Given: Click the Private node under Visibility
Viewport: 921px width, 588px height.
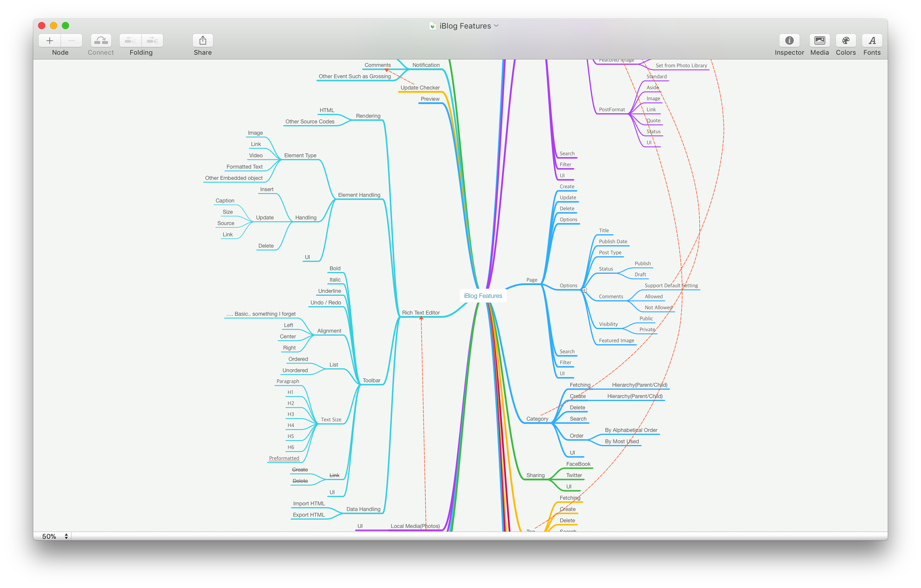Looking at the screenshot, I should (647, 330).
